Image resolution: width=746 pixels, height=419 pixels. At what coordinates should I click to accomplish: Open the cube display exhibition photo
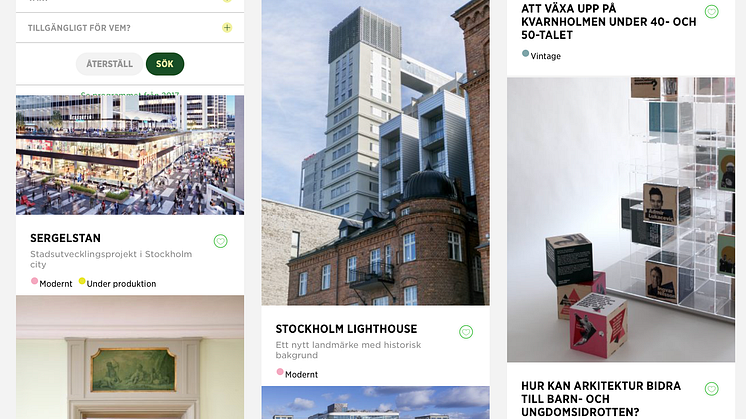pos(621,219)
